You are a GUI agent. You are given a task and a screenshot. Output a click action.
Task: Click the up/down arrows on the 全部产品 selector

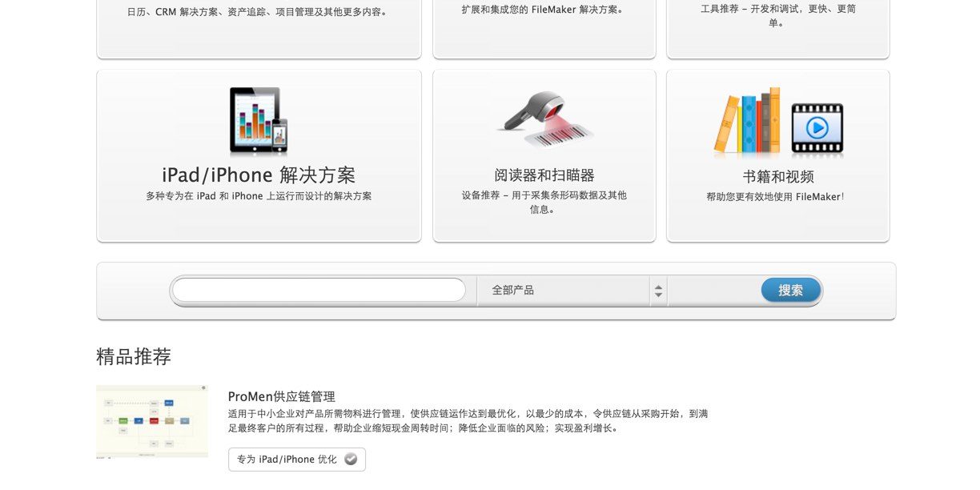[x=658, y=291]
